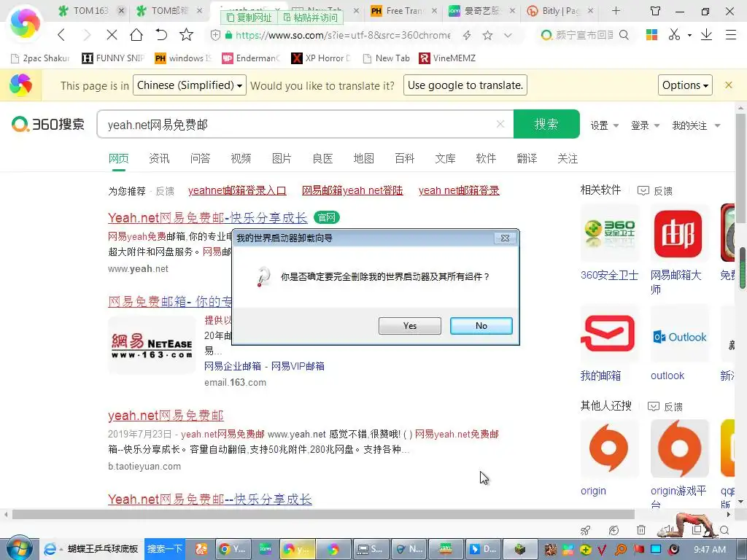Click the zoom magnifier in status bar

[x=724, y=530]
